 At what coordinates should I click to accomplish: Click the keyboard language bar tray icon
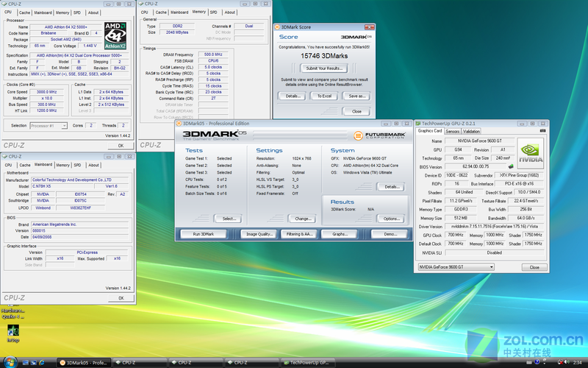point(529,362)
